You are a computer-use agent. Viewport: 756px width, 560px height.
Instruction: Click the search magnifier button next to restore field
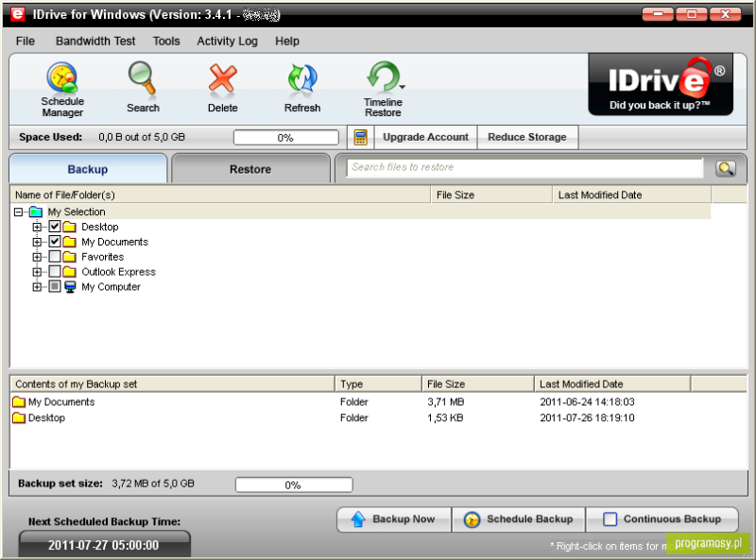(726, 168)
